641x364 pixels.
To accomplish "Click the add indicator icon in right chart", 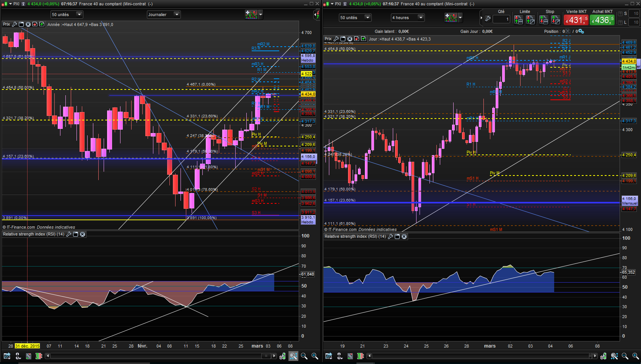I will [451, 18].
